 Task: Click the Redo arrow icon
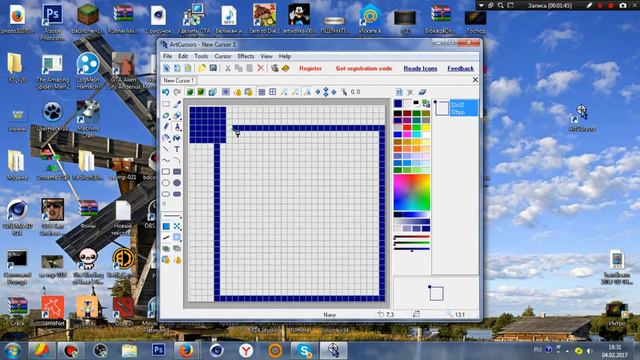(x=177, y=92)
